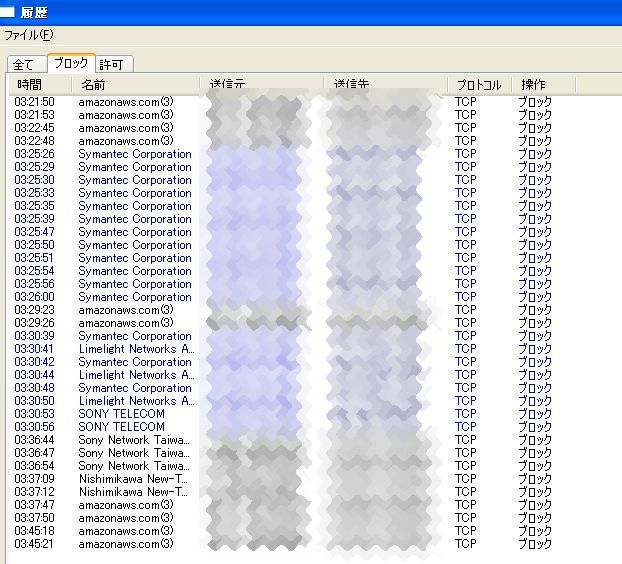Select Symantec Corporation entry at 03:25:29
Image resolution: width=622 pixels, height=564 pixels.
283,167
